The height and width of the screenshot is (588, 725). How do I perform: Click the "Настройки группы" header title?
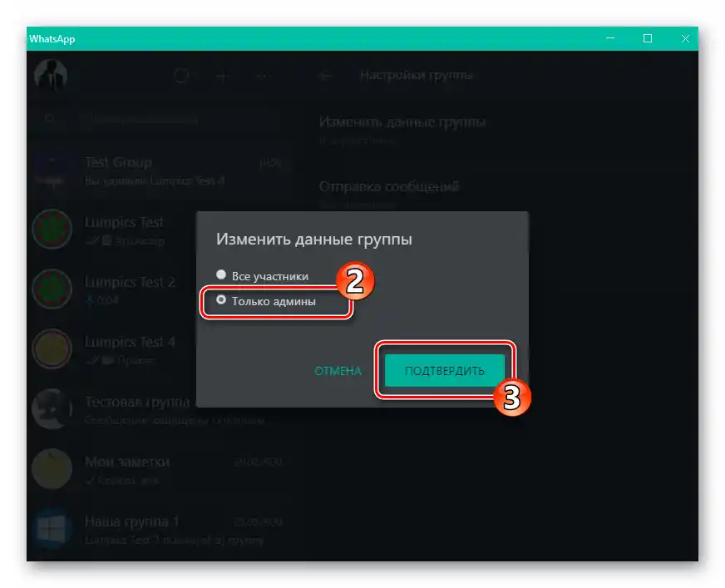pos(417,75)
